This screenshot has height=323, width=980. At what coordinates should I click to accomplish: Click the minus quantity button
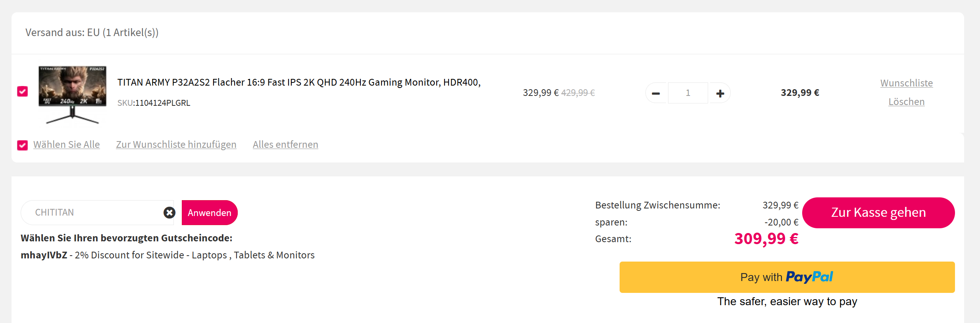tap(656, 93)
